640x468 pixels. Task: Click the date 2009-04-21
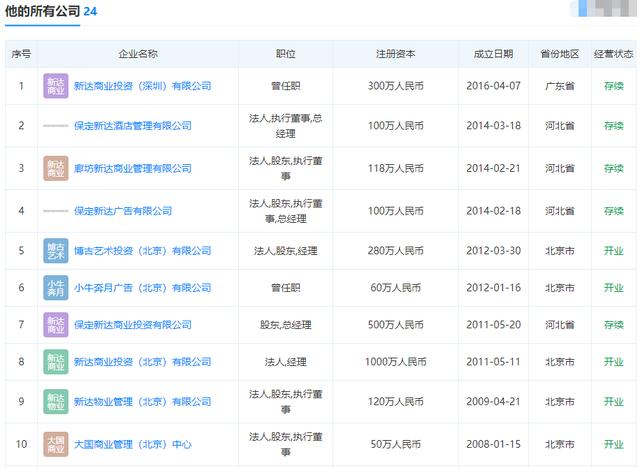tap(493, 401)
